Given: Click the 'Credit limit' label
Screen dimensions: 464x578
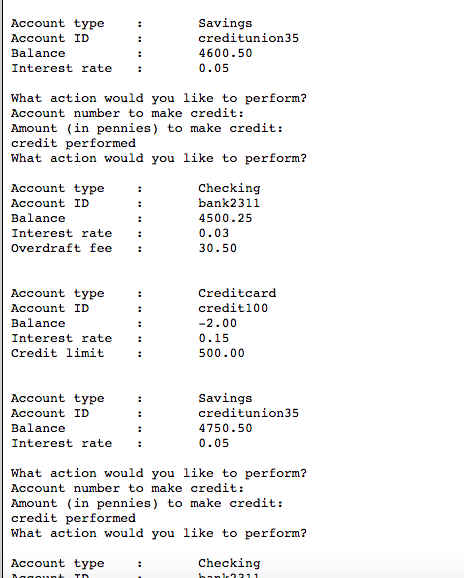Looking at the screenshot, I should 57,353.
